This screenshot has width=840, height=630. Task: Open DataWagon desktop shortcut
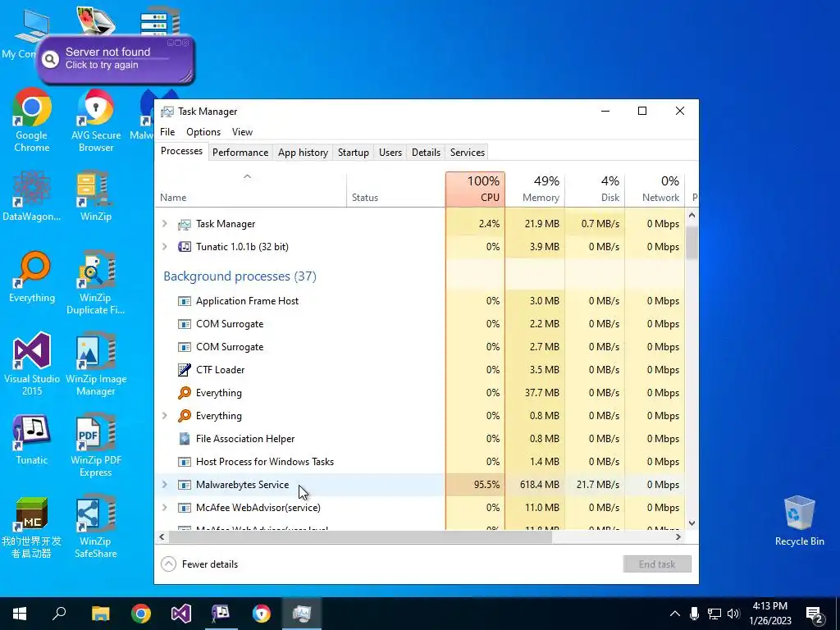pyautogui.click(x=32, y=195)
